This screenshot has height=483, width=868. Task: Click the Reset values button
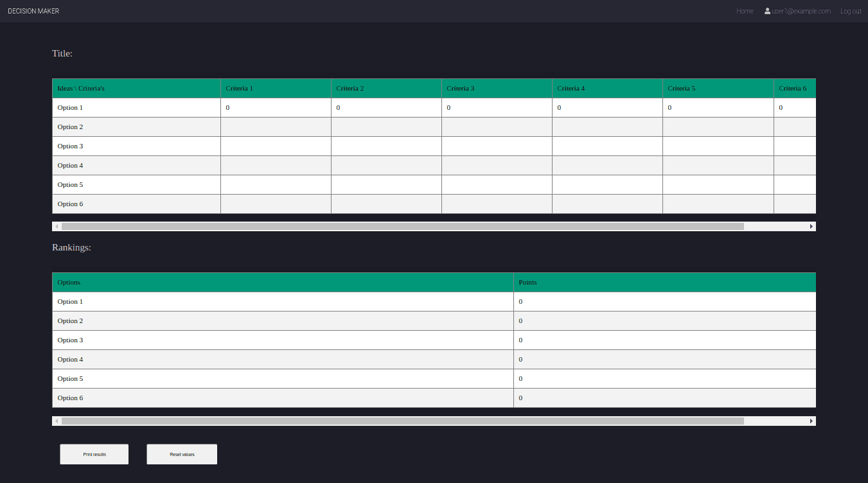tap(182, 454)
